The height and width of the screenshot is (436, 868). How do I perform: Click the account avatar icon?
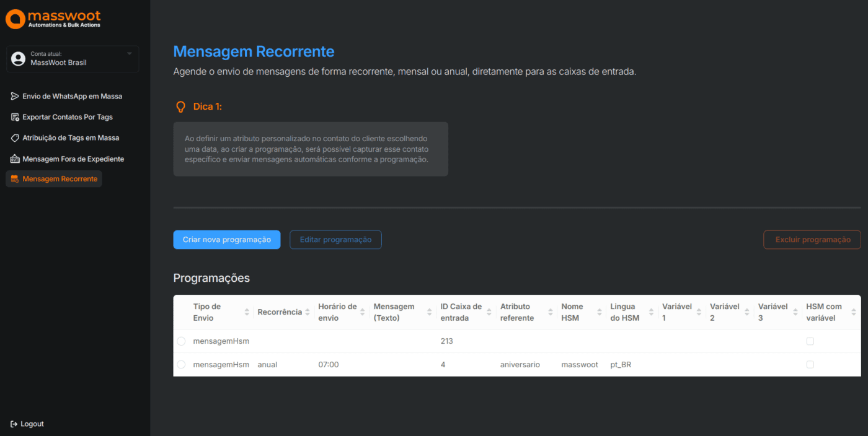[x=19, y=58]
